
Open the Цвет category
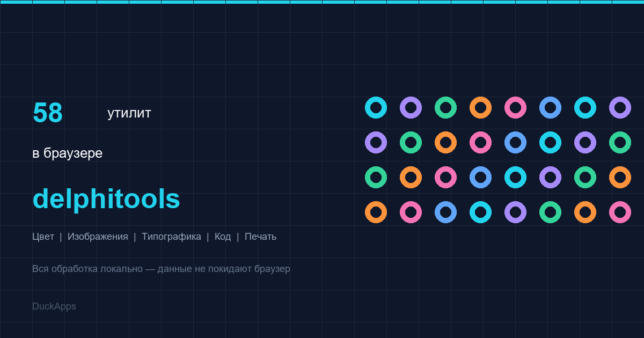43,237
